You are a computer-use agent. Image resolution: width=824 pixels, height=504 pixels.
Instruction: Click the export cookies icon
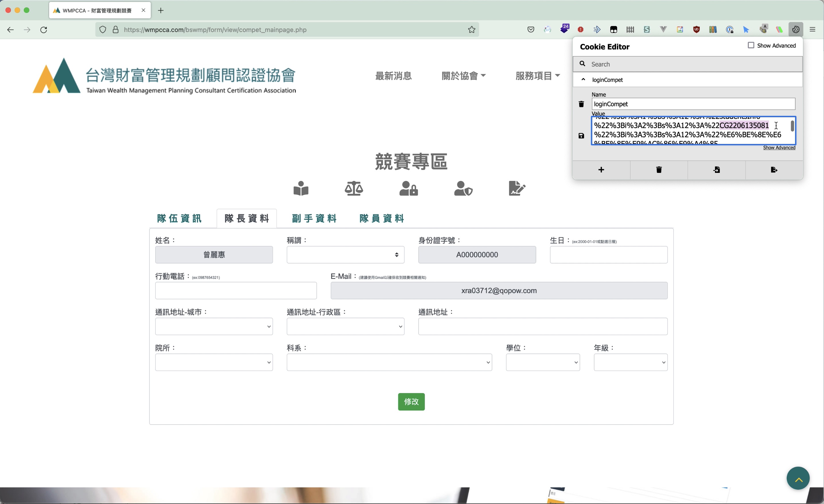point(774,170)
